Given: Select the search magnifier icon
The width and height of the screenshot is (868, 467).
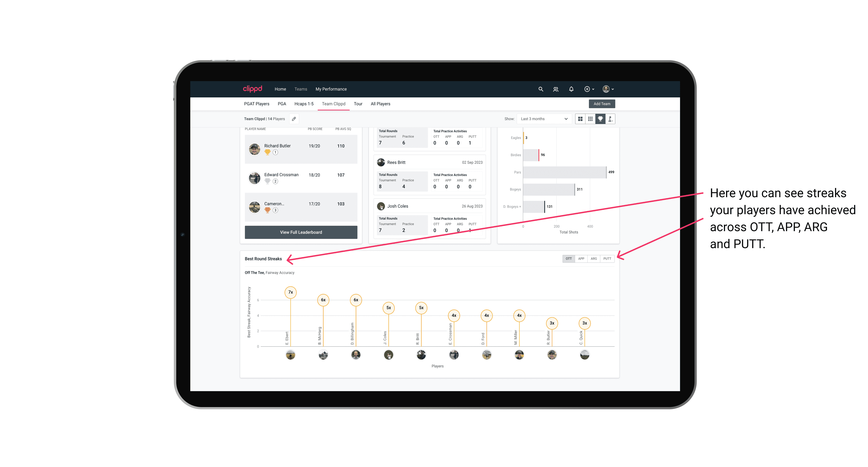Looking at the screenshot, I should click(x=540, y=89).
